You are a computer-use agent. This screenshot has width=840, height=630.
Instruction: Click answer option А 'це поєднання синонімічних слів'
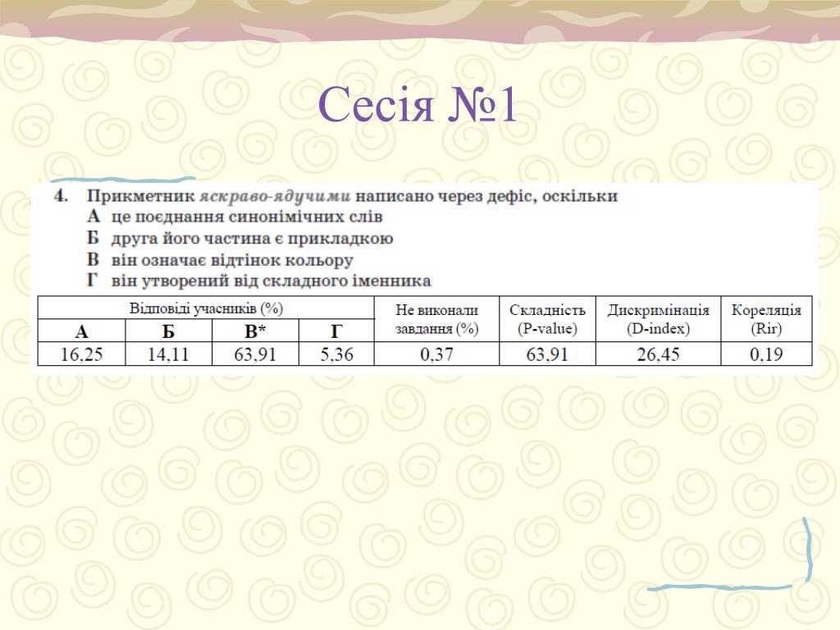235,217
